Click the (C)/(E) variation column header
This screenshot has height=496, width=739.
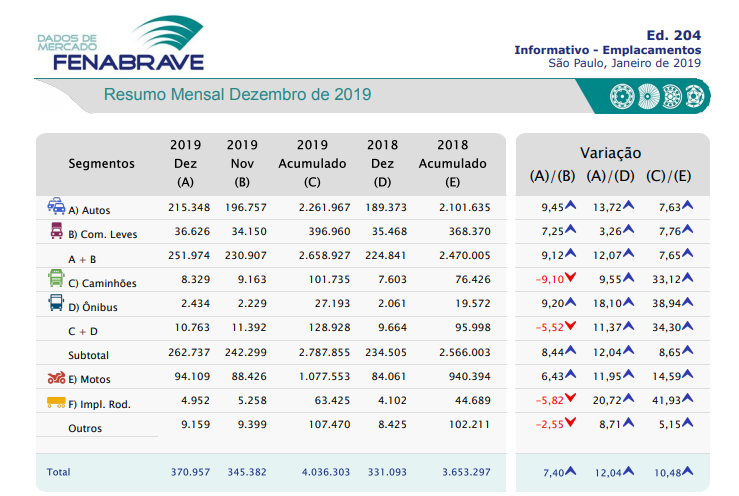pos(669,176)
